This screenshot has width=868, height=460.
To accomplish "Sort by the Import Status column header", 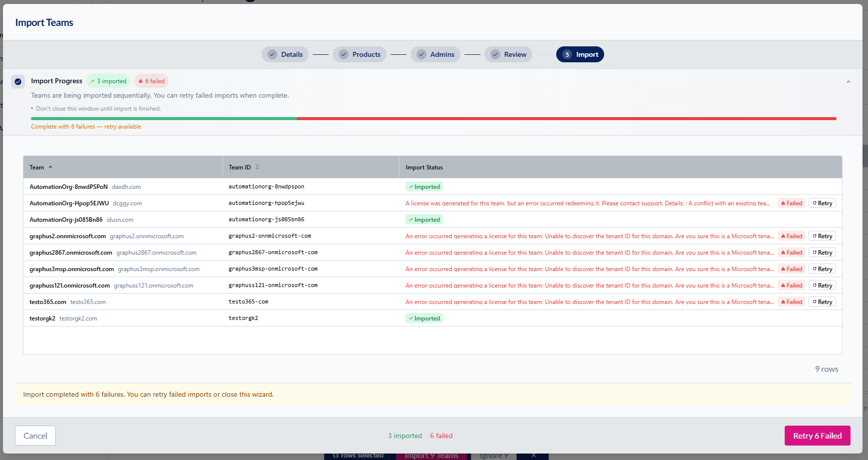I will (424, 167).
